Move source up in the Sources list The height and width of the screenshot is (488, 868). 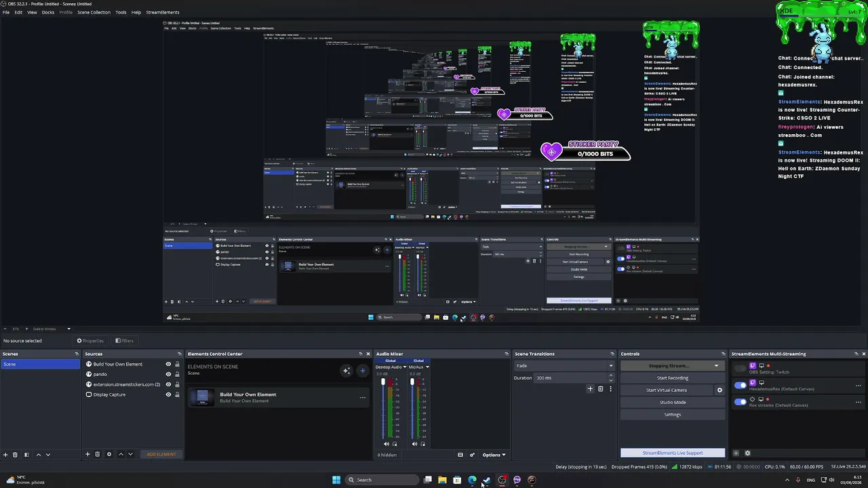tap(121, 454)
